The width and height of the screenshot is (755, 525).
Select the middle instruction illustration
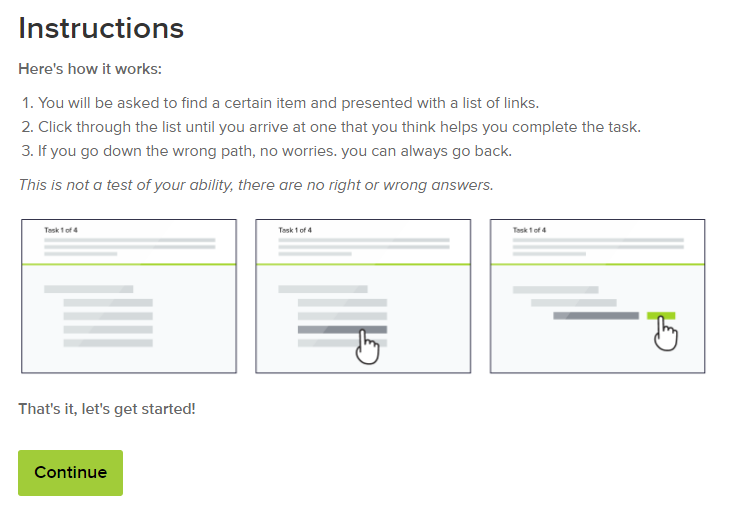363,296
